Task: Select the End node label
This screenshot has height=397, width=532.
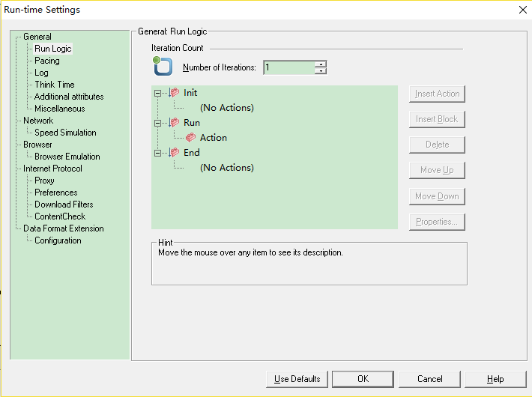Action: coord(192,152)
